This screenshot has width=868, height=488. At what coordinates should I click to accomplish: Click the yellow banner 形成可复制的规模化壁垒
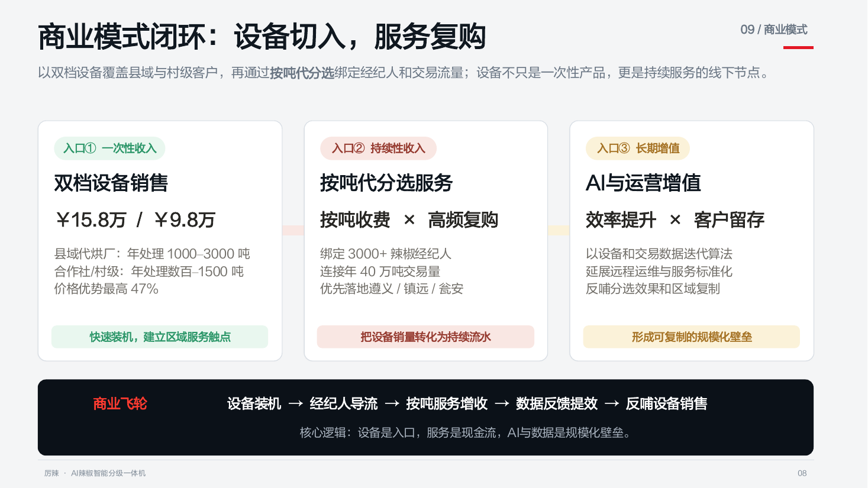(x=692, y=337)
